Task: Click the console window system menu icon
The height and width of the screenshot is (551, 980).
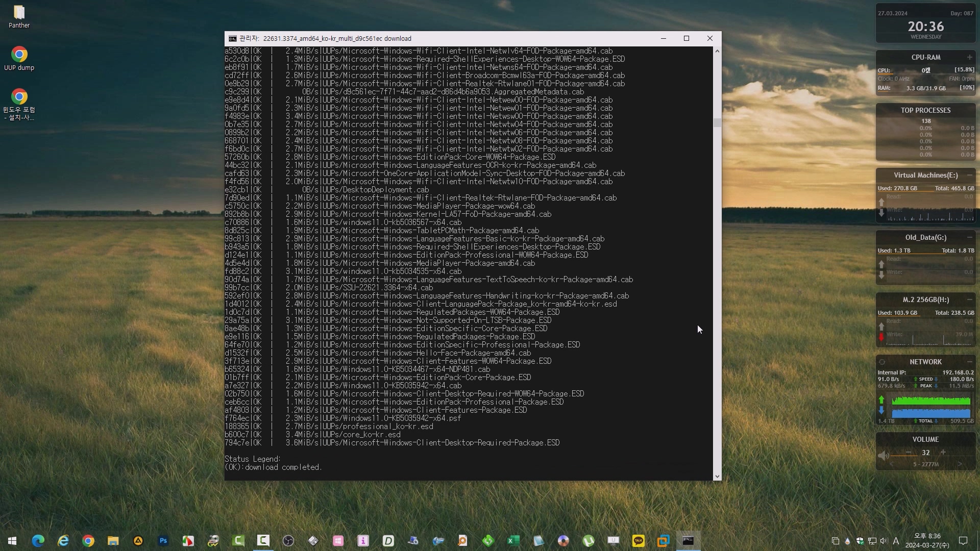Action: [232, 39]
